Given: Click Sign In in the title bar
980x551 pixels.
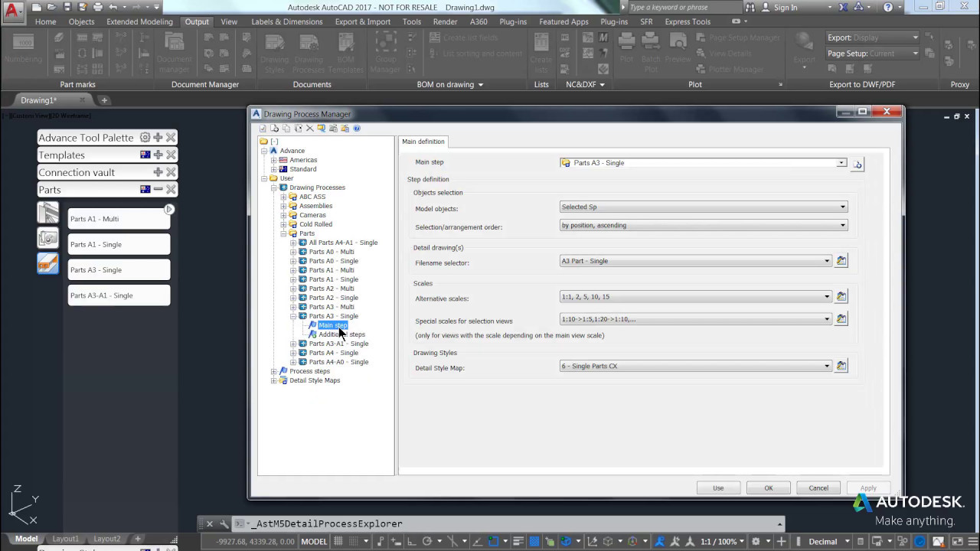Looking at the screenshot, I should [785, 8].
